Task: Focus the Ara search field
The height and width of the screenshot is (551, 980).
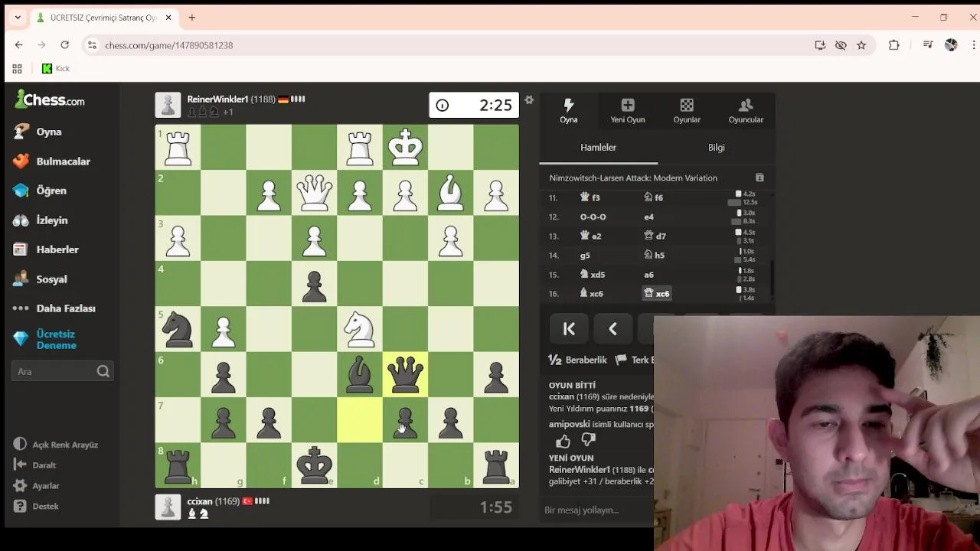Action: pos(63,371)
